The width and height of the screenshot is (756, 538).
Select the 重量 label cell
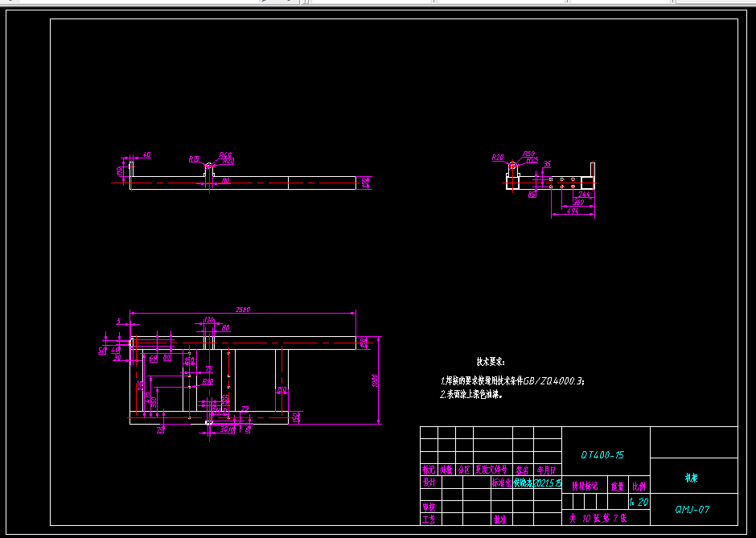pos(617,487)
